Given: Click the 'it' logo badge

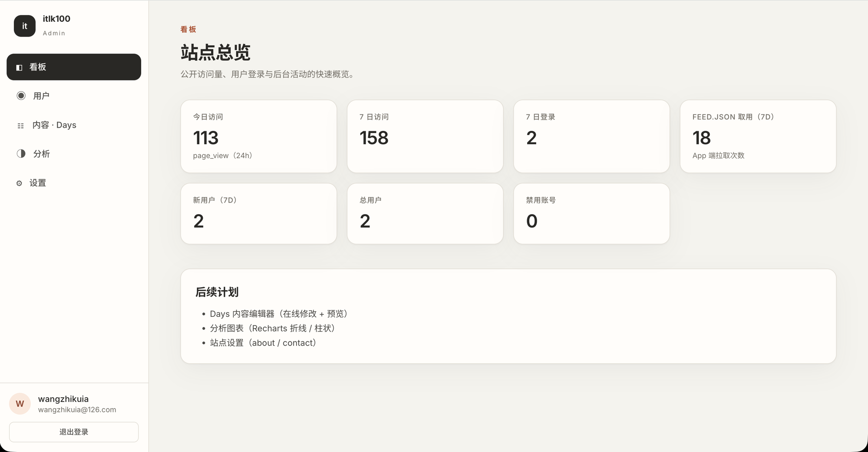Looking at the screenshot, I should tap(25, 26).
